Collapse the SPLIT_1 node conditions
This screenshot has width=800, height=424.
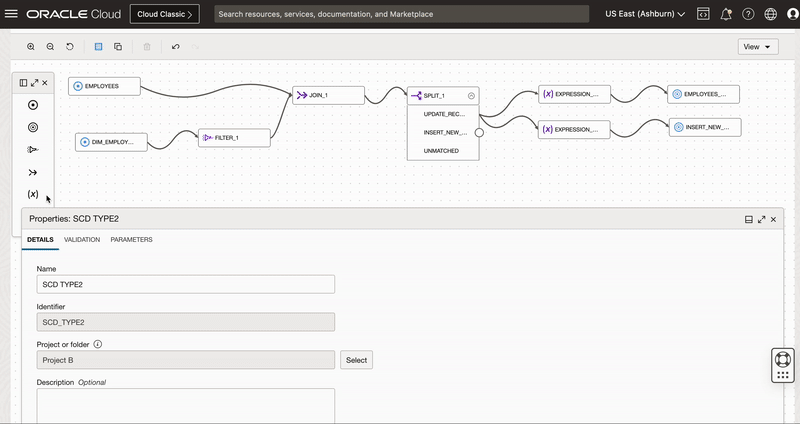(471, 96)
